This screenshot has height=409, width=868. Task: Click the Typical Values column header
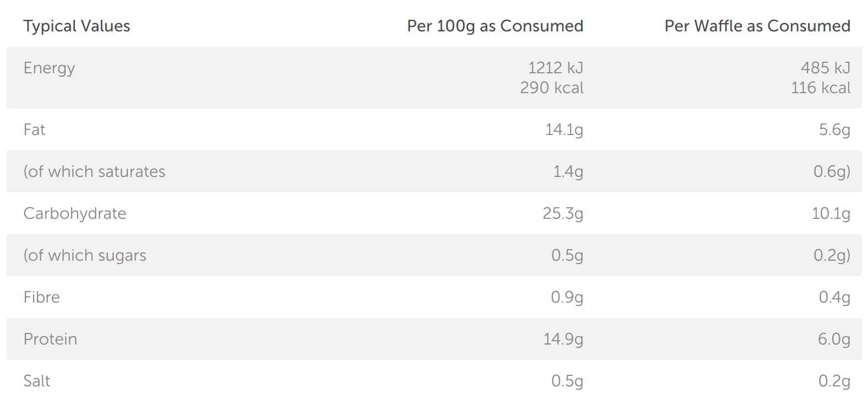coord(77,26)
